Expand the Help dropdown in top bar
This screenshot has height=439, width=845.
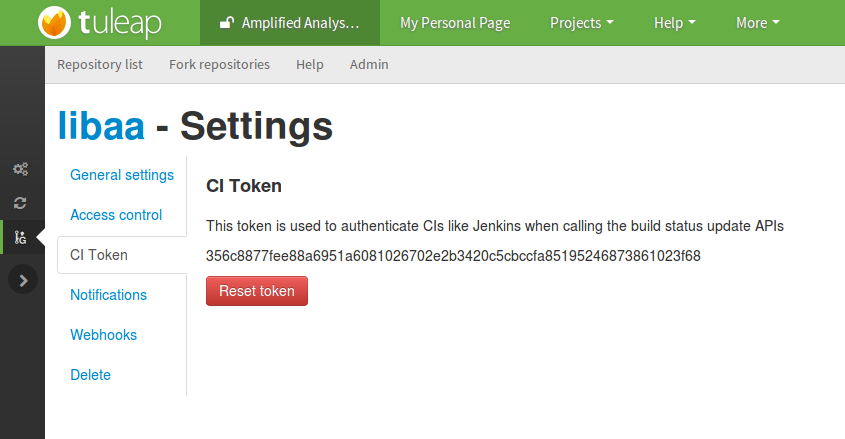click(675, 23)
